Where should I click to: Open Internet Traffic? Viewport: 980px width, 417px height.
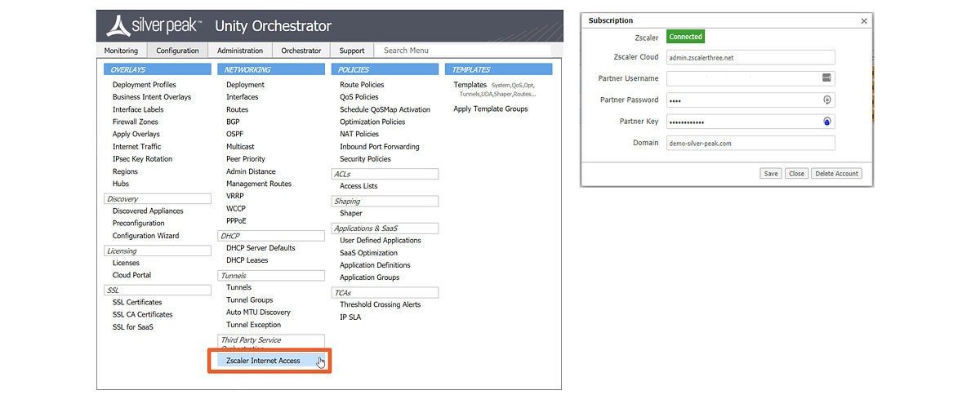click(x=137, y=147)
